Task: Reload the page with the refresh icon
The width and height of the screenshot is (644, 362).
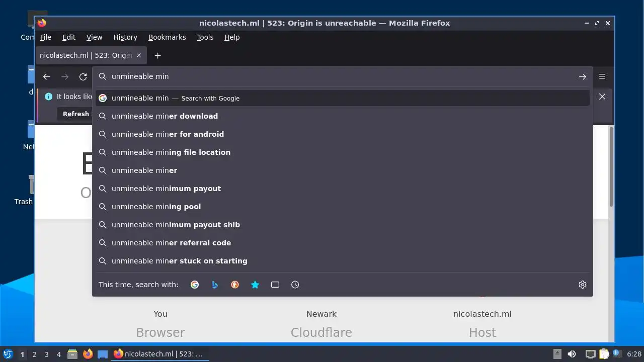Action: (x=83, y=76)
